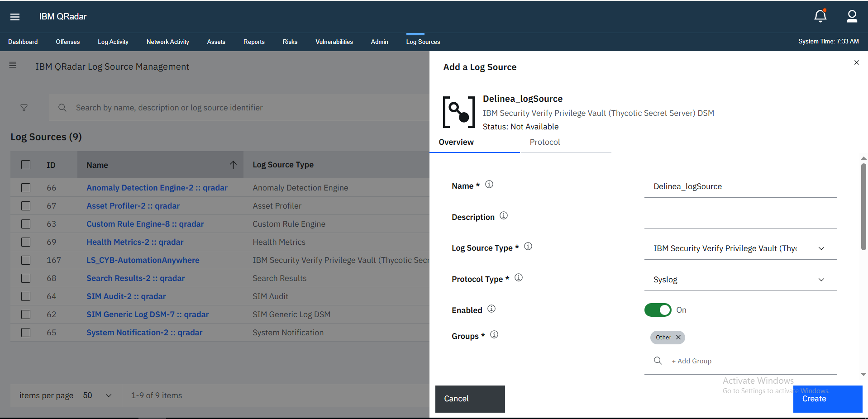Open the user profile icon
The height and width of the screenshot is (419, 868).
tap(852, 16)
